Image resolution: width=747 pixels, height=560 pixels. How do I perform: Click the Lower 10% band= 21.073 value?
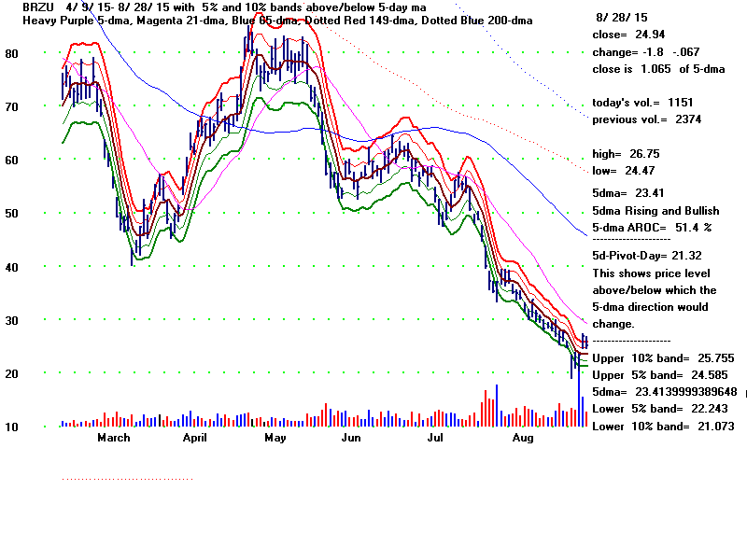click(x=658, y=427)
